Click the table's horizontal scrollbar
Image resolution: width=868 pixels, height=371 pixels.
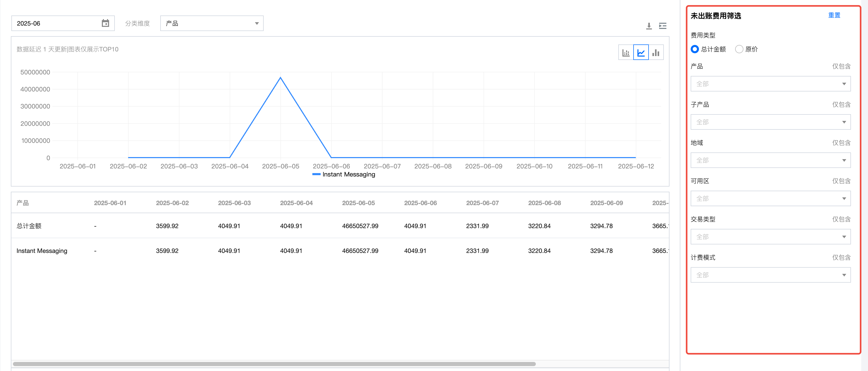pyautogui.click(x=274, y=364)
